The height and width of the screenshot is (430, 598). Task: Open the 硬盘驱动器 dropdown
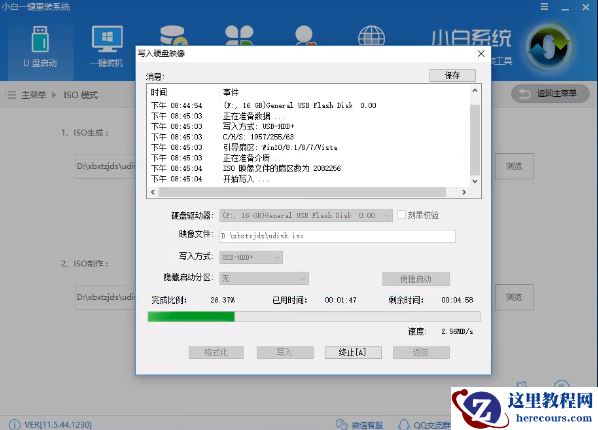305,216
